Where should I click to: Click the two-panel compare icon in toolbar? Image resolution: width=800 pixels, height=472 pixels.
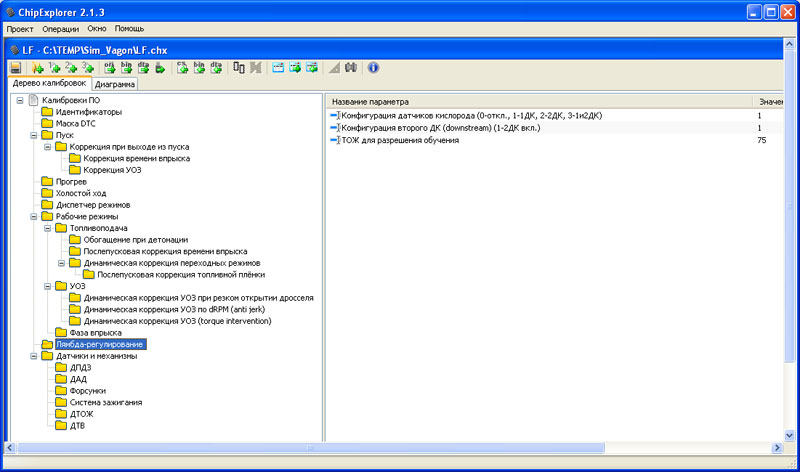pyautogui.click(x=239, y=68)
